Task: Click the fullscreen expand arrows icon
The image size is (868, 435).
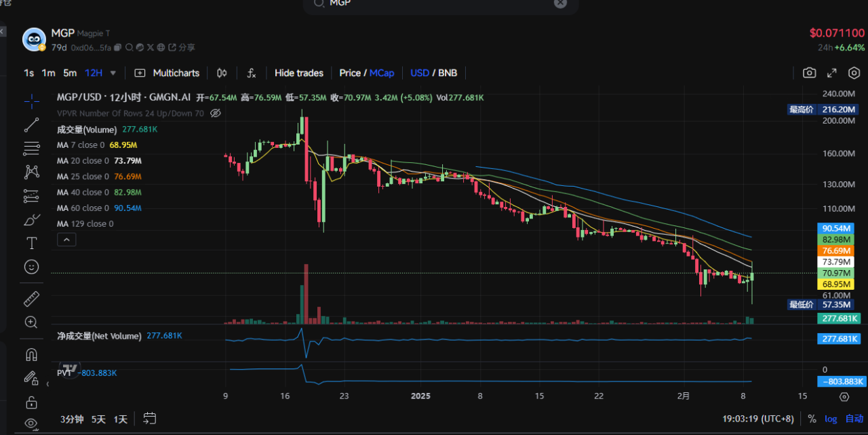Action: [831, 73]
